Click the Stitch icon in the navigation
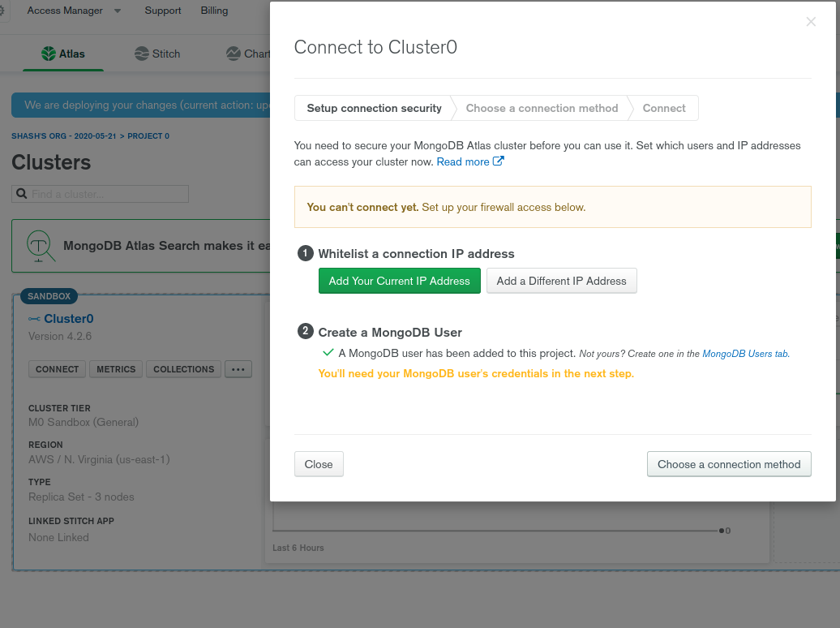 (142, 54)
